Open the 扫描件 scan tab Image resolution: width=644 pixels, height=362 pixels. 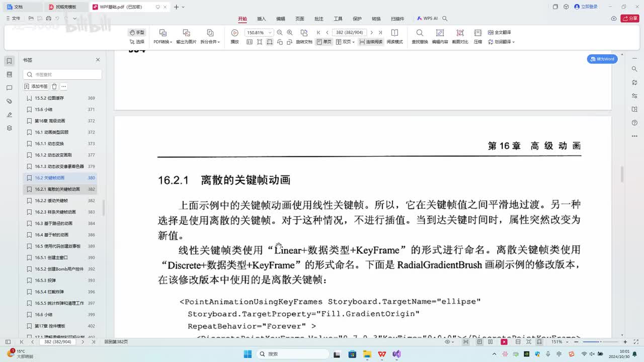[x=397, y=19]
